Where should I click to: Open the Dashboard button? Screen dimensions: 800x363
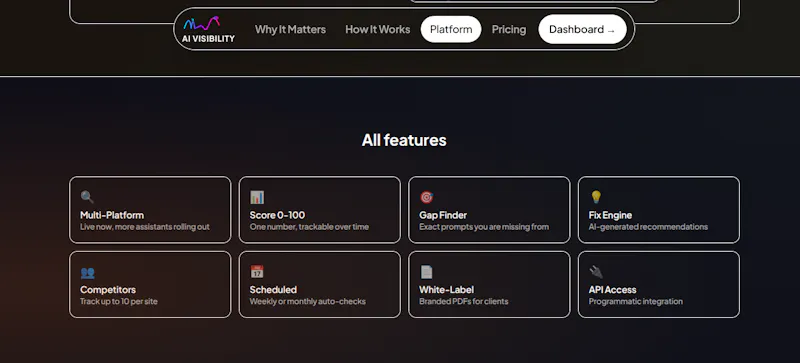pos(582,29)
